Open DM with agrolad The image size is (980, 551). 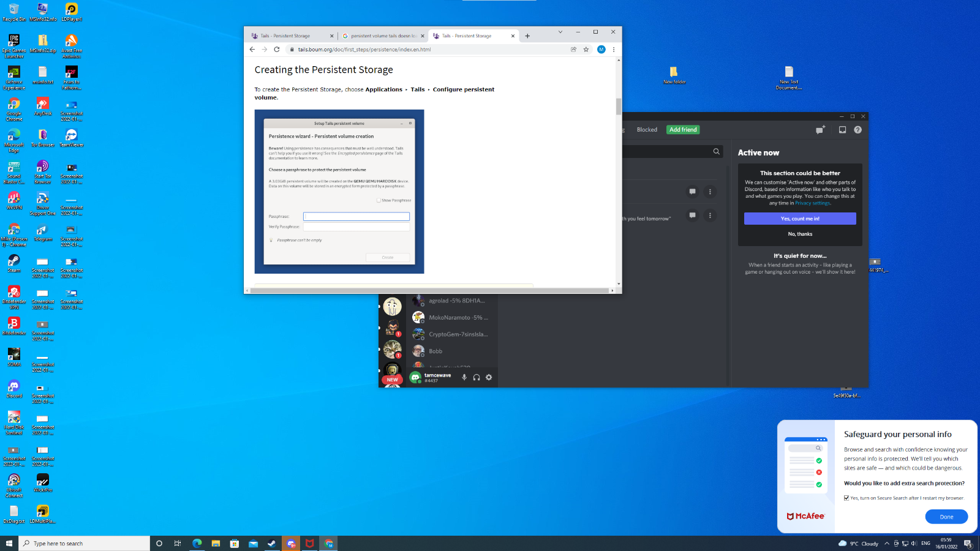tap(453, 301)
